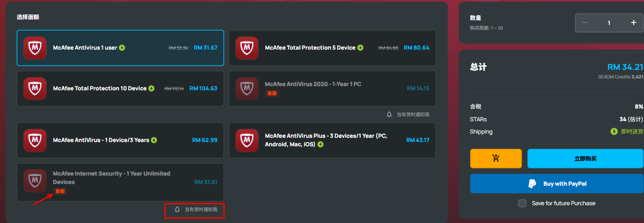Image resolution: width=644 pixels, height=223 pixels.
Task: Click notify-me link under AntiVirus 2020 card
Action: tap(413, 114)
